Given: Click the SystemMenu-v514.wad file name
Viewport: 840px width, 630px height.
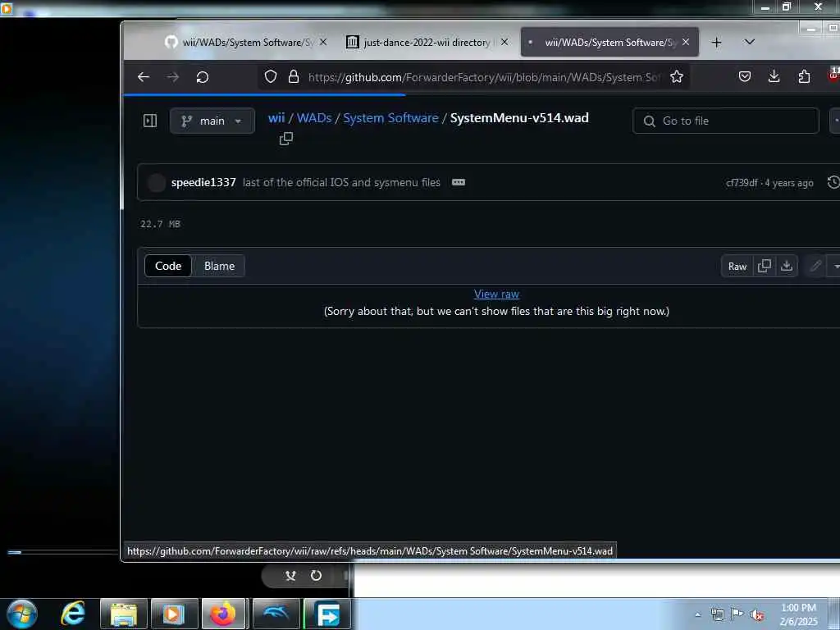Looking at the screenshot, I should point(519,118).
